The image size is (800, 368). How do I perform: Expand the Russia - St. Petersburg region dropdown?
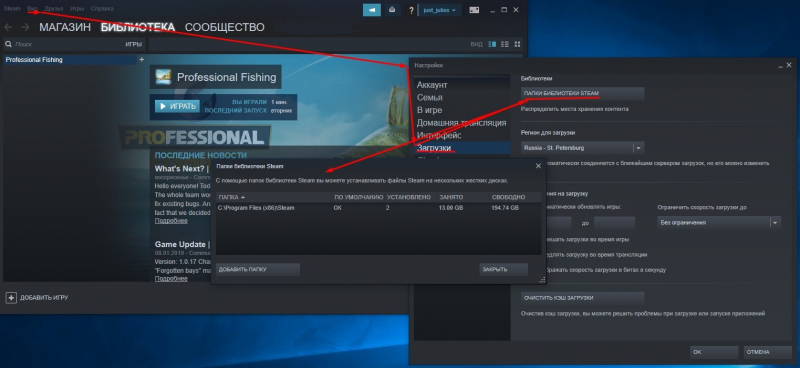[638, 148]
